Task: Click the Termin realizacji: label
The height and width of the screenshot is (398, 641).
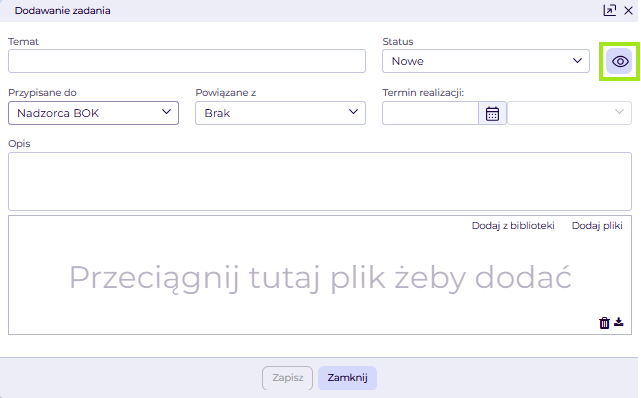Action: (423, 93)
